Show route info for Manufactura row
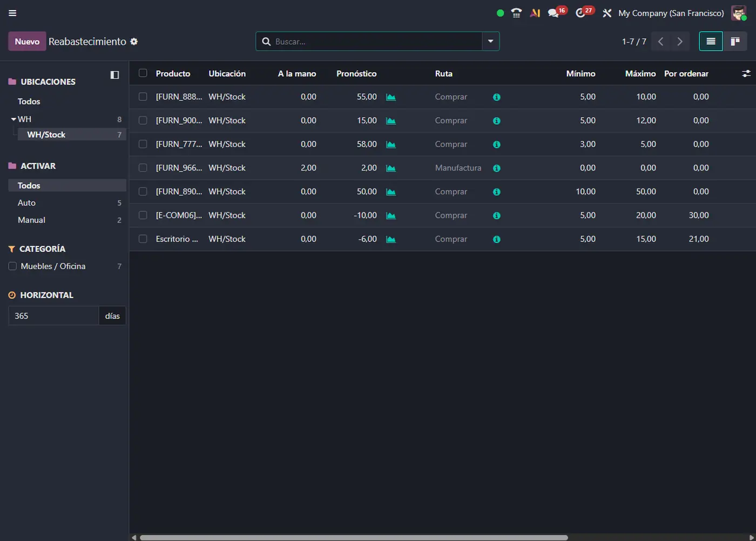756x541 pixels. [496, 168]
